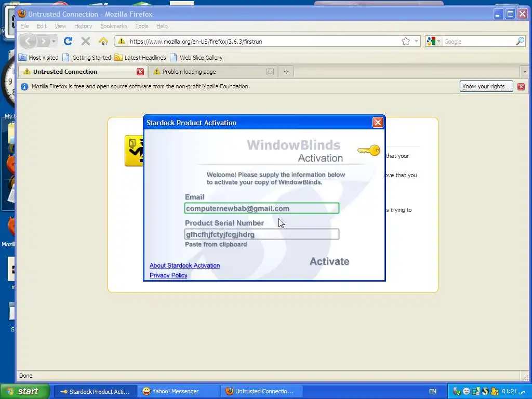Stop loading with the X toolbar icon

click(86, 42)
